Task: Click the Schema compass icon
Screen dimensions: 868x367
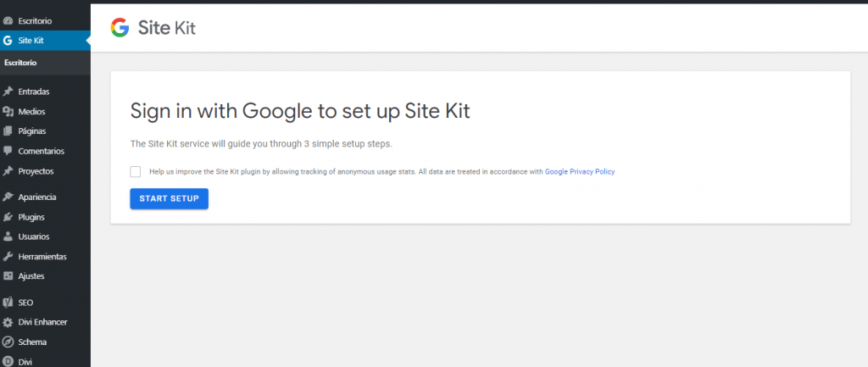Action: pos(8,342)
